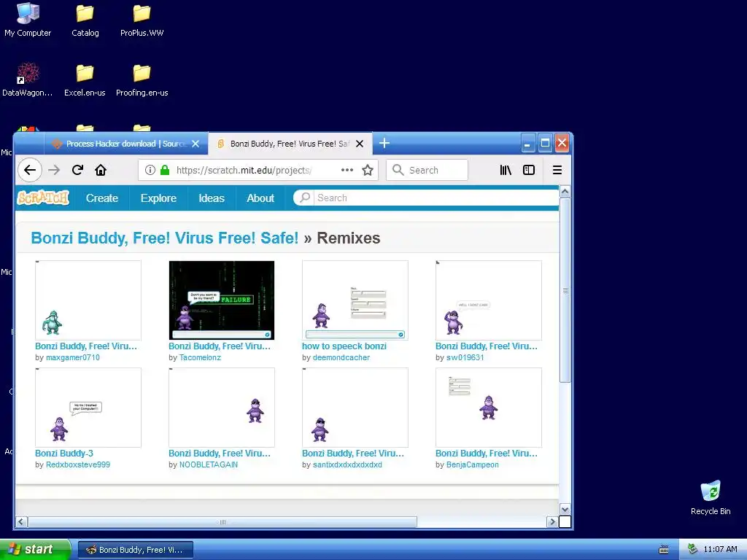This screenshot has height=560, width=747.
Task: Reload the page with the refresh icon
Action: pos(77,170)
